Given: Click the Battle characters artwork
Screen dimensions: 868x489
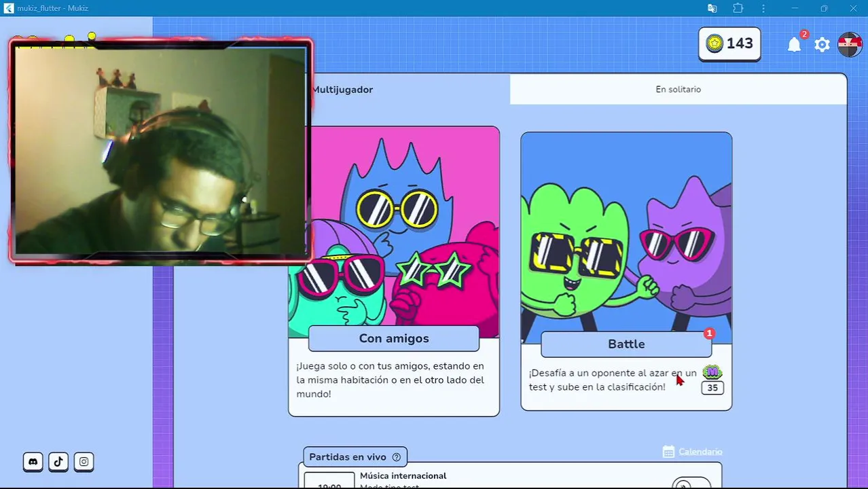Looking at the screenshot, I should pos(626,238).
